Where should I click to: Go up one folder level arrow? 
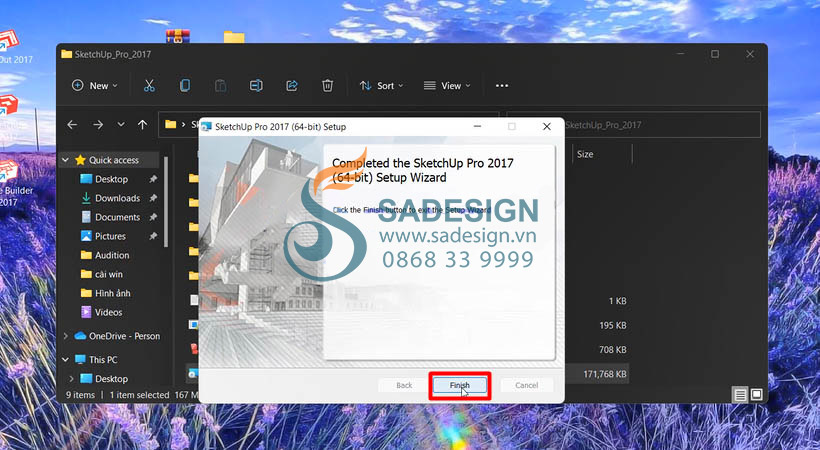[x=142, y=125]
